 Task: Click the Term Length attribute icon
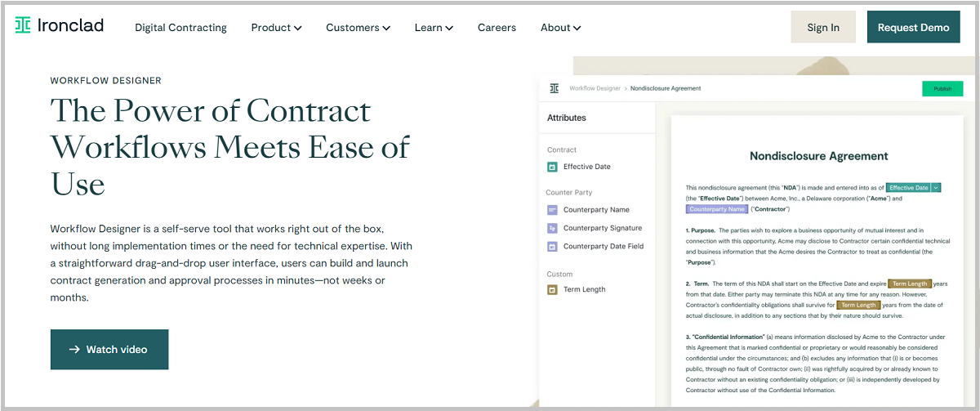click(x=552, y=289)
